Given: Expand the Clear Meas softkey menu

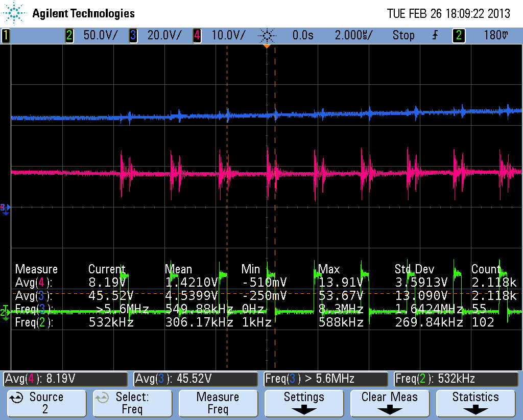Looking at the screenshot, I should pos(390,403).
